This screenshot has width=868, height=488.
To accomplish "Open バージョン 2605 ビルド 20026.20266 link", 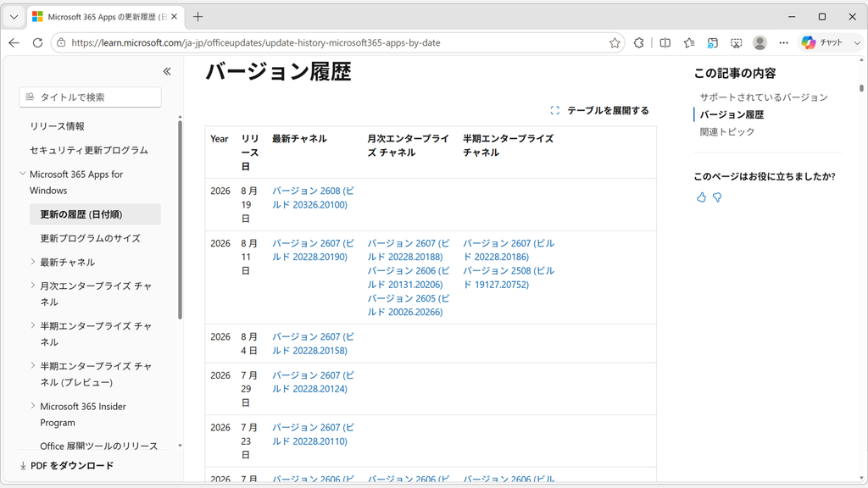I will coord(409,305).
